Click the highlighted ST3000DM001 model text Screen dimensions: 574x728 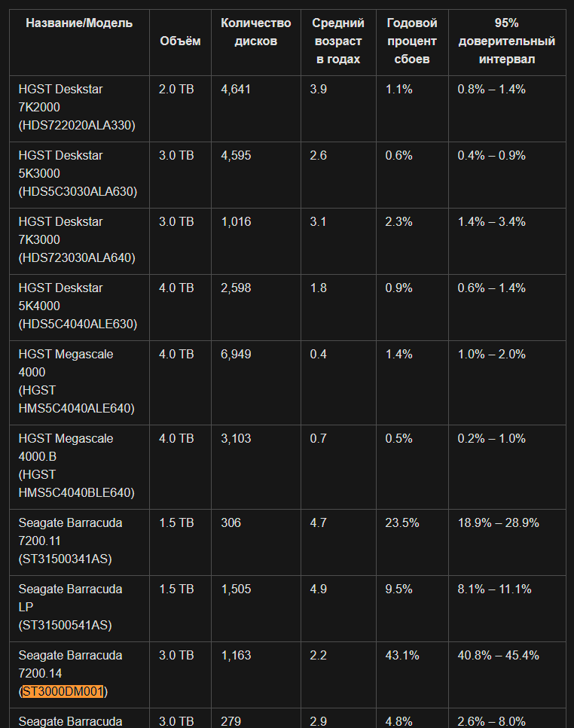pyautogui.click(x=64, y=691)
